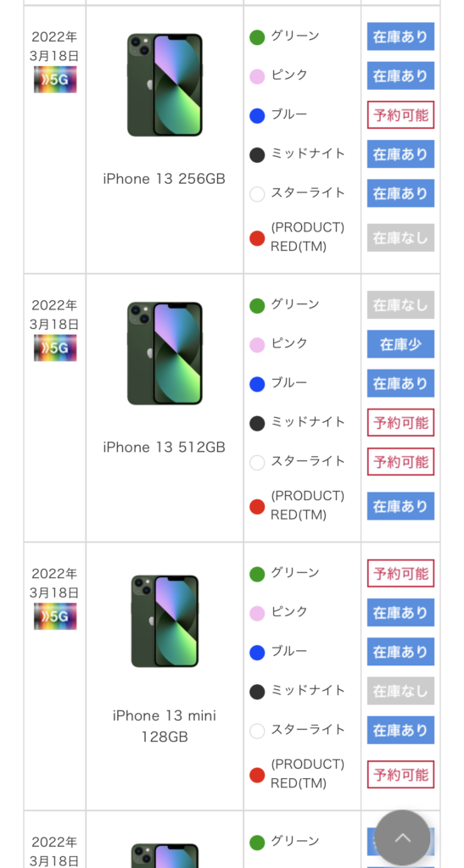Viewport: 464px width, 868px height.
Task: Click 予約可能 for green iPhone 13 mini 128GB
Action: [x=400, y=574]
